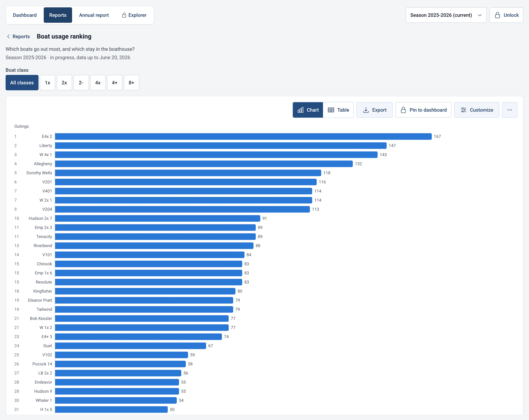
Task: Click the 'Endeavor' boat label
Action: pyautogui.click(x=43, y=382)
